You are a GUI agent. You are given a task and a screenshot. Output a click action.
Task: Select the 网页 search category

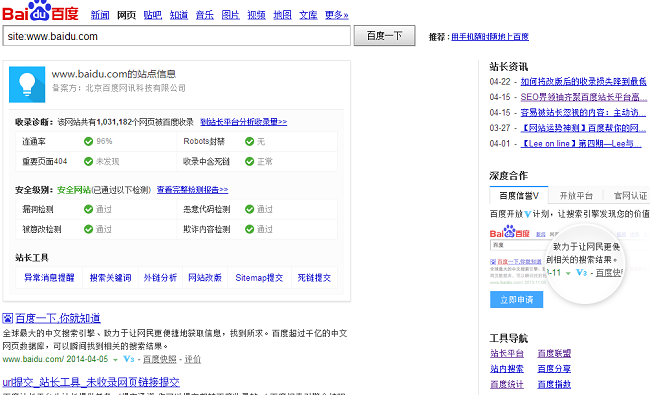(x=126, y=15)
